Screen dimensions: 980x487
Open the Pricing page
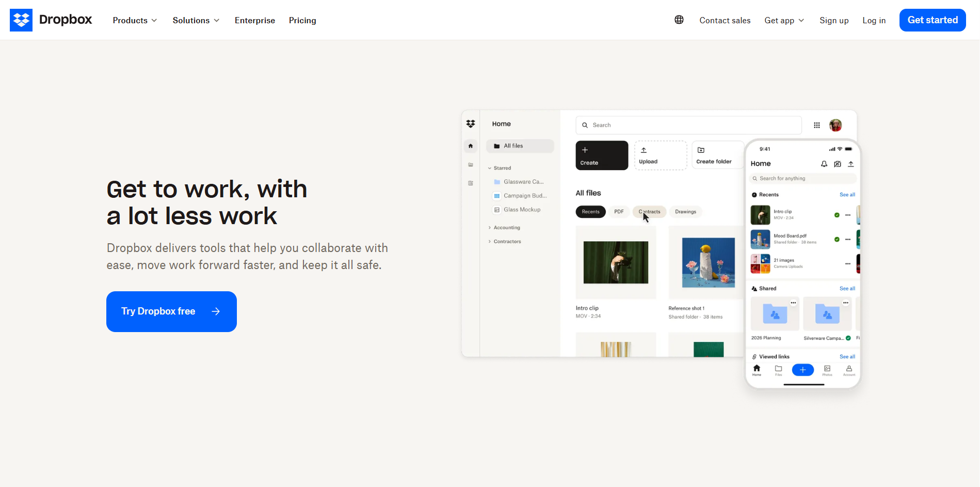coord(302,20)
